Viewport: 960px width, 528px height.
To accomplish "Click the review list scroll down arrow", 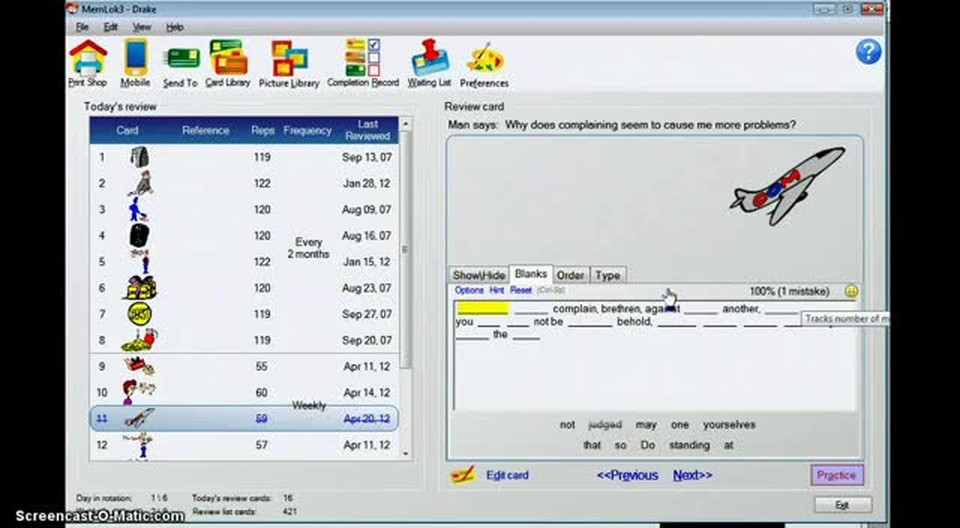I will click(x=405, y=454).
